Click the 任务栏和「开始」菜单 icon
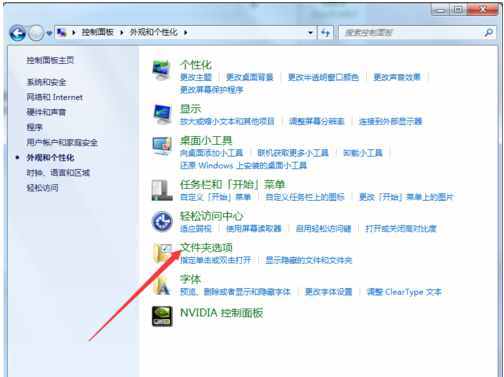 (162, 190)
